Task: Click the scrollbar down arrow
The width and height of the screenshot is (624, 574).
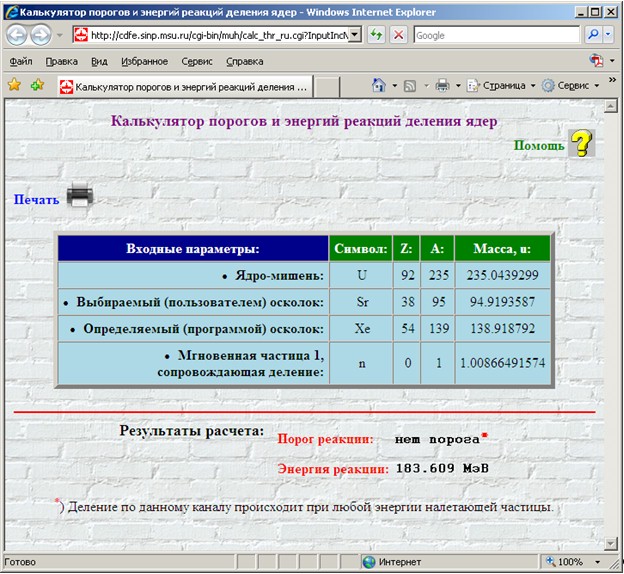Action: 610,543
